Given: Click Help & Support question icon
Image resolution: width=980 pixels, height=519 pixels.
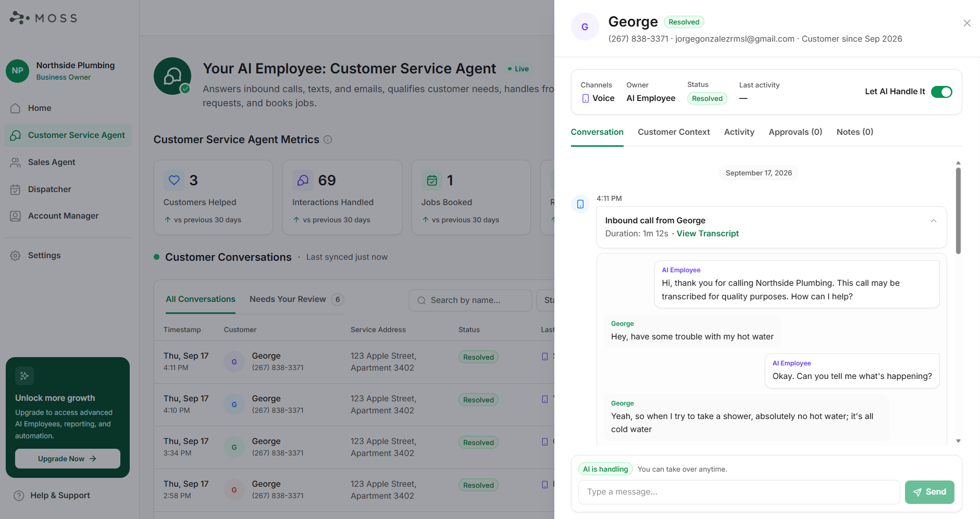Looking at the screenshot, I should 19,496.
